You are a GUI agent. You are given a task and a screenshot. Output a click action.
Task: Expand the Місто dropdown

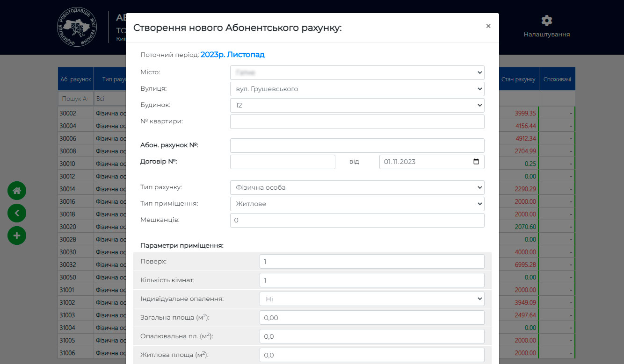[x=357, y=72]
